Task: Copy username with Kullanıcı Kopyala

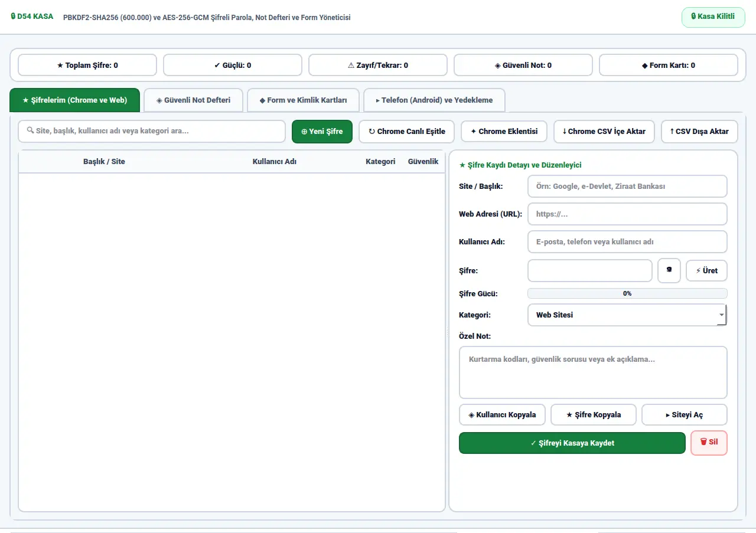Action: click(x=502, y=415)
